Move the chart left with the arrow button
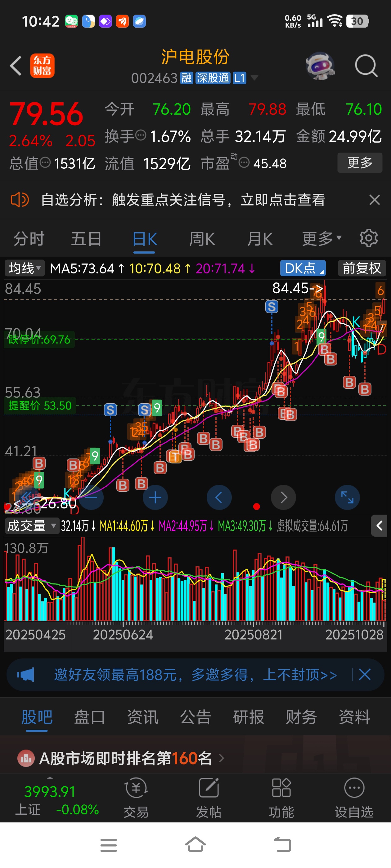 [219, 497]
